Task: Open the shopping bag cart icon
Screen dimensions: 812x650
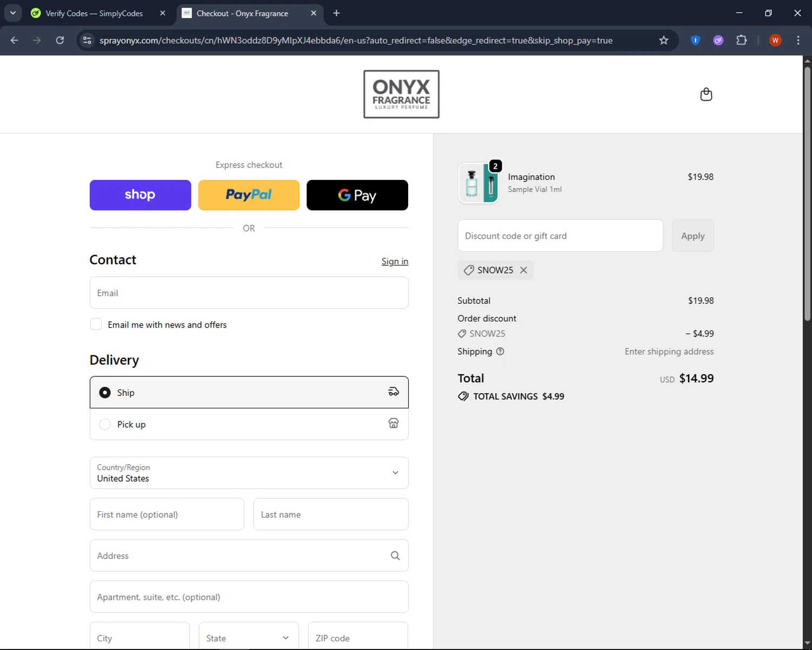Action: click(706, 95)
